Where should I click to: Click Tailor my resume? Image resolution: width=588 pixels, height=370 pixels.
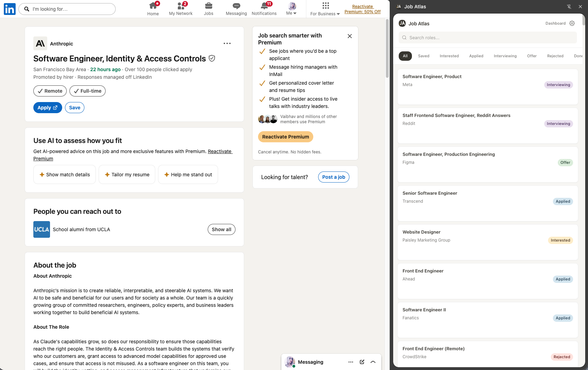[x=127, y=175]
